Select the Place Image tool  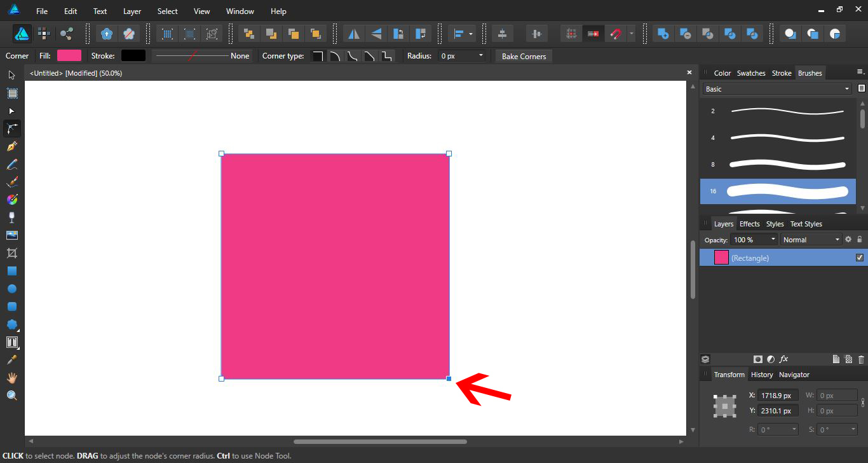pos(11,235)
